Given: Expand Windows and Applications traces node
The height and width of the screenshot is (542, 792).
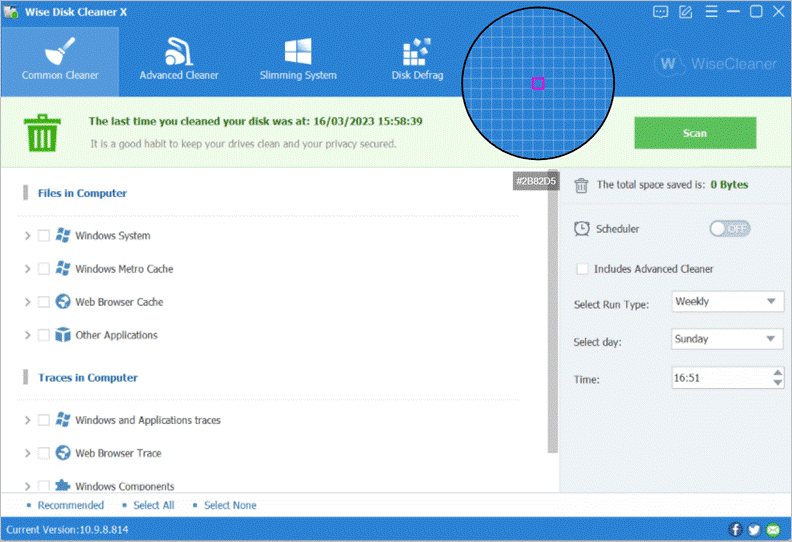Looking at the screenshot, I should [27, 420].
